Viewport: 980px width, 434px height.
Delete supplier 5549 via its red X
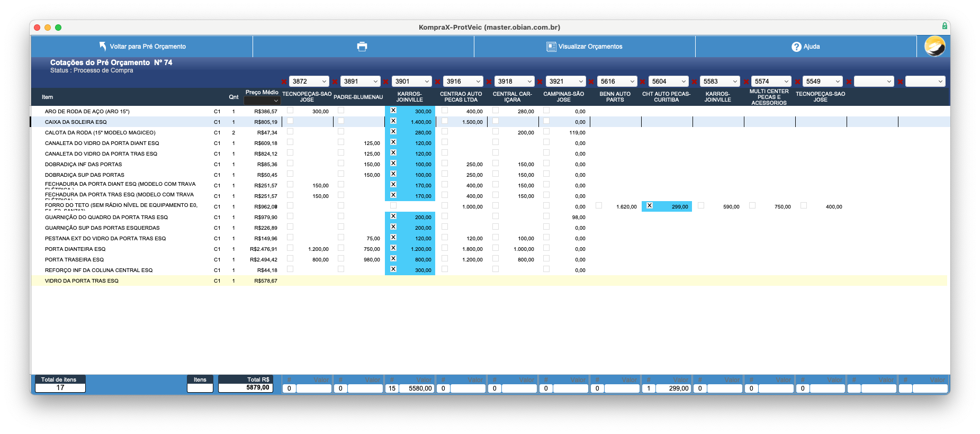coord(797,82)
